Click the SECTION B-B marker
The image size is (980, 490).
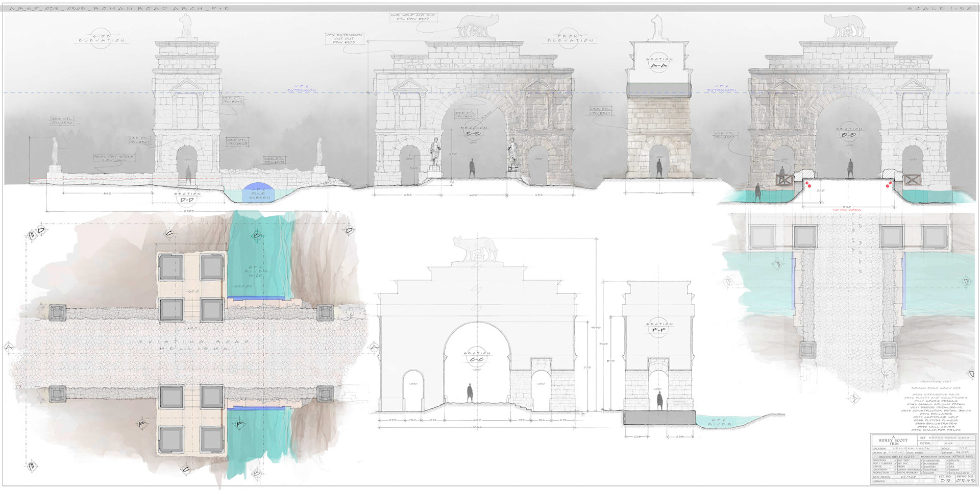[849, 132]
